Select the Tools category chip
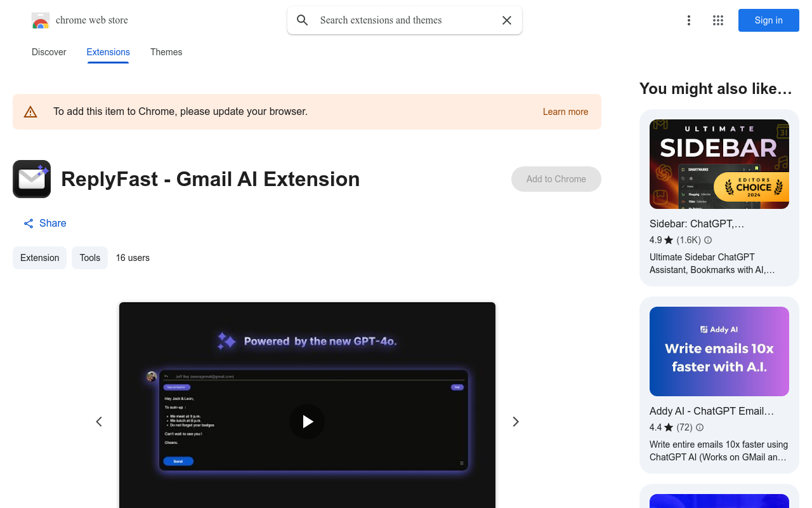812x508 pixels. click(89, 258)
